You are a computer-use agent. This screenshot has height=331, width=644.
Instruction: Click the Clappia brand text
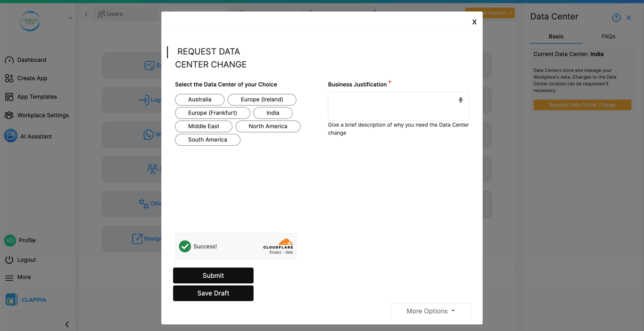click(34, 300)
